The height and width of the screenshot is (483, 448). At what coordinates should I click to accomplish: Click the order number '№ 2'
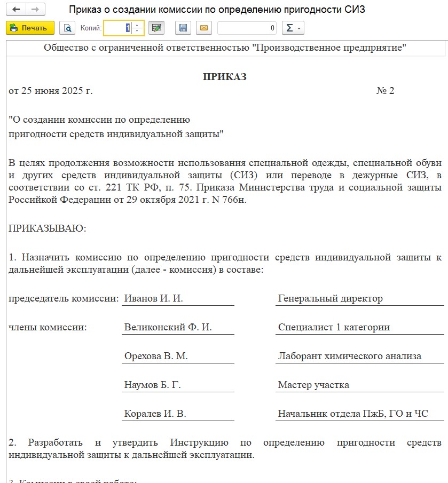tap(385, 91)
